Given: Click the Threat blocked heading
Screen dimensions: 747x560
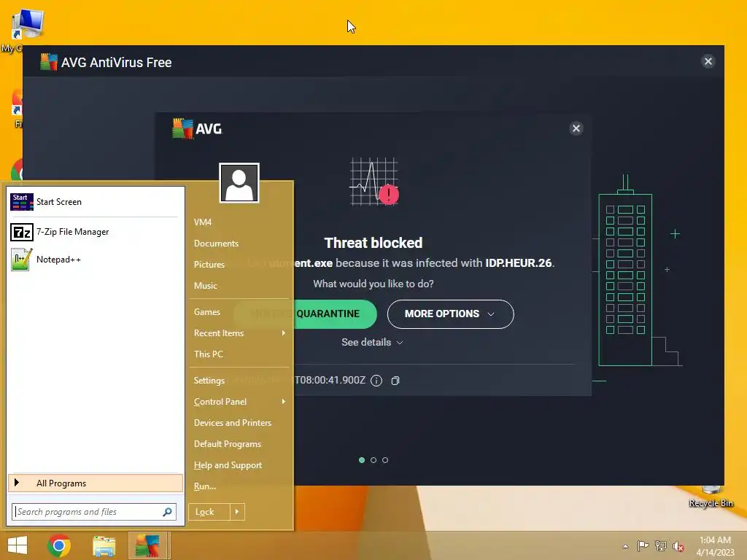Looking at the screenshot, I should point(373,243).
